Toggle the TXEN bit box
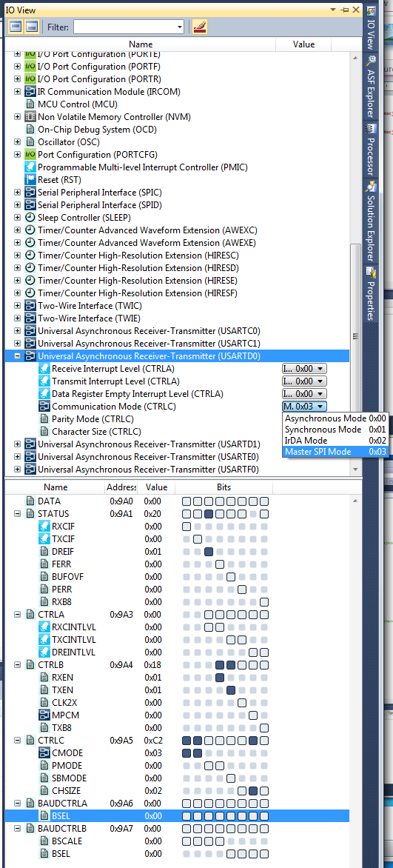The image size is (393, 868). tap(231, 690)
